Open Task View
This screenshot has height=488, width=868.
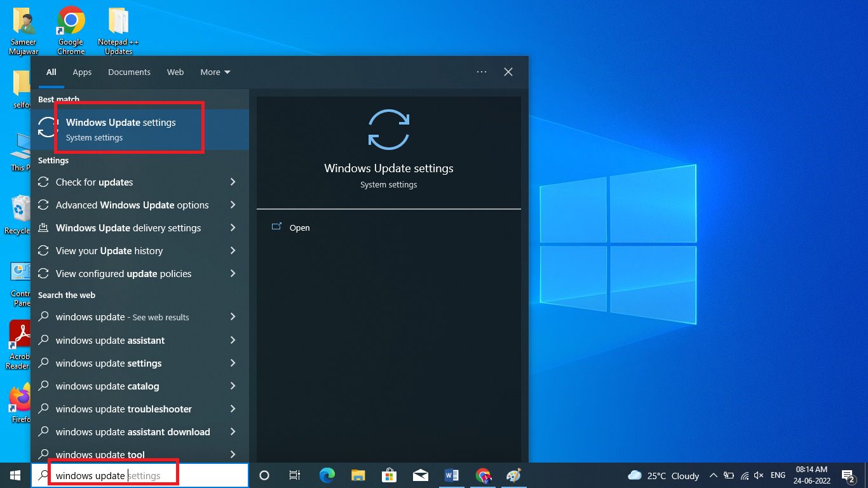pos(295,475)
